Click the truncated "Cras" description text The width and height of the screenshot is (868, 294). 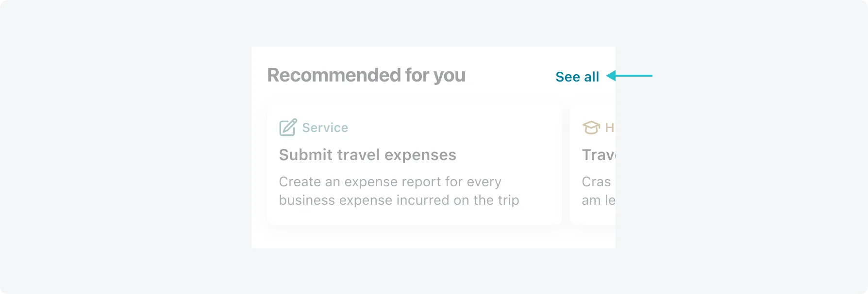click(596, 181)
